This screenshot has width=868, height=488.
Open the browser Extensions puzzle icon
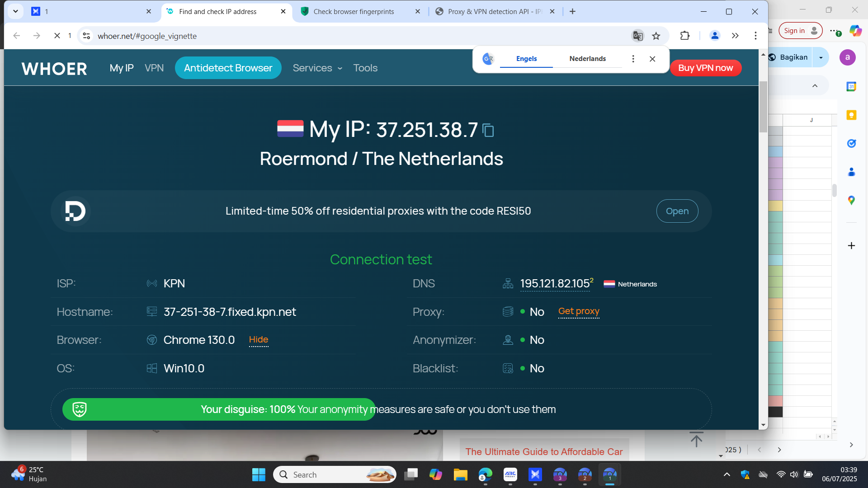(685, 36)
